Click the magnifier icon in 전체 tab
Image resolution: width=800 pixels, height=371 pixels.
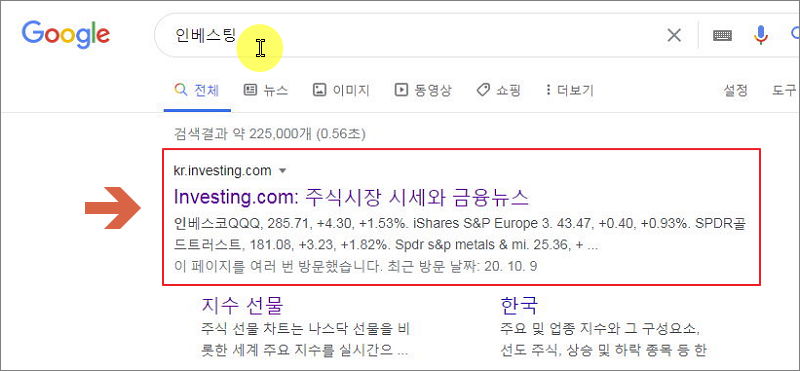(x=180, y=90)
